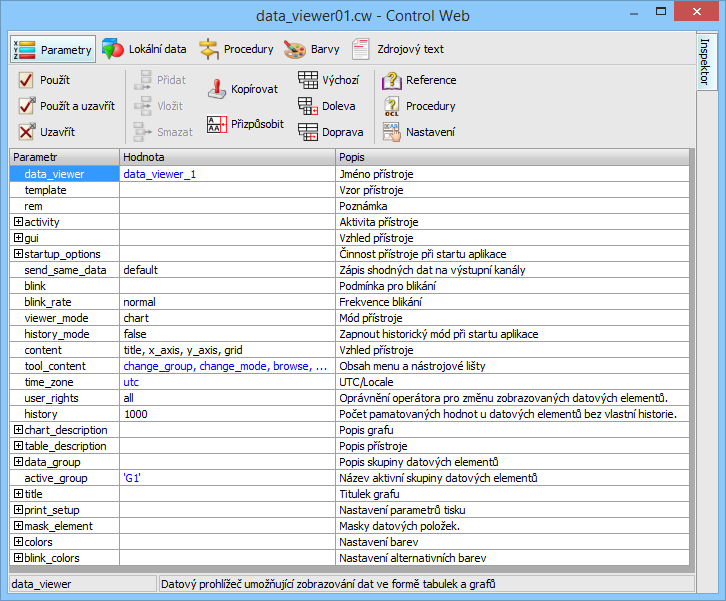Click the Nastavení settings icon
This screenshot has width=726, height=601.
(392, 132)
